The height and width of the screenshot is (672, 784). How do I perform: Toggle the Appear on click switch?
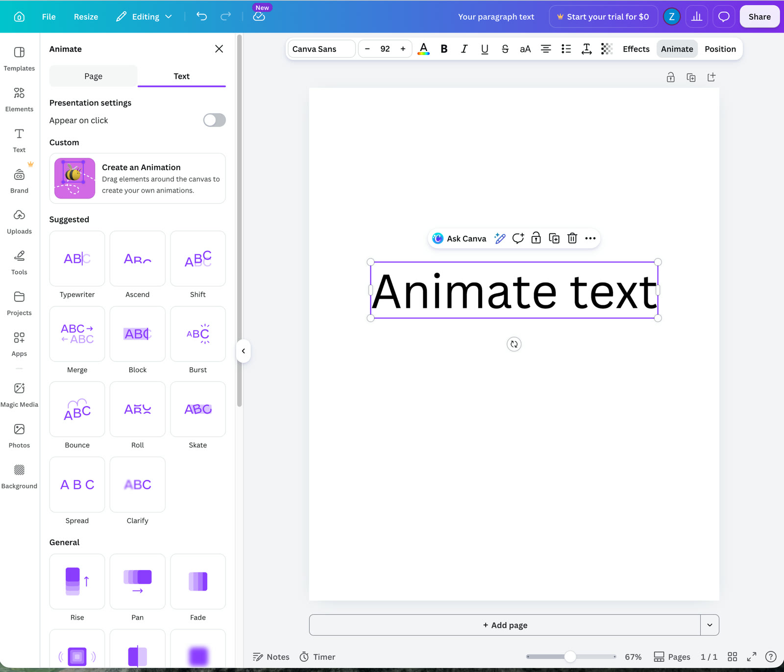(215, 120)
